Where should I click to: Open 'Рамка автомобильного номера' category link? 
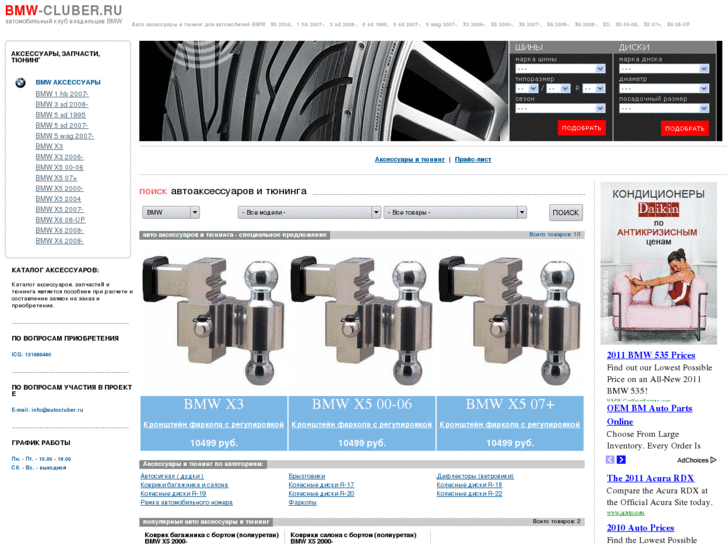point(186,503)
